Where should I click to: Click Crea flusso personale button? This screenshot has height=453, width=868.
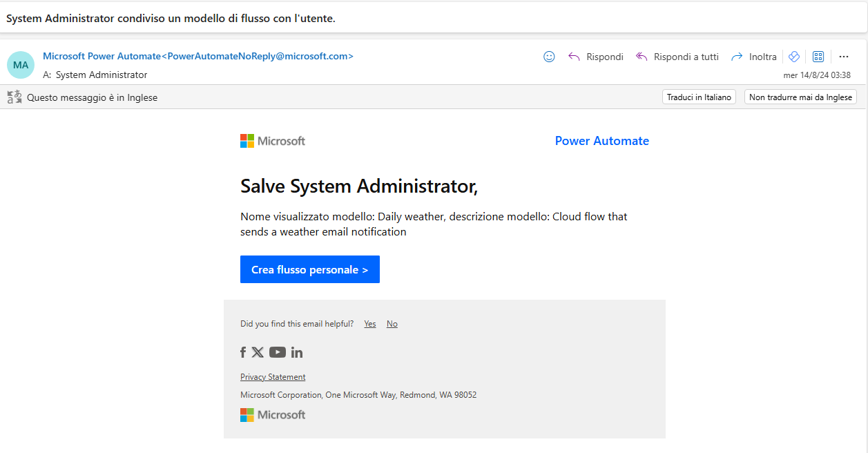310,269
